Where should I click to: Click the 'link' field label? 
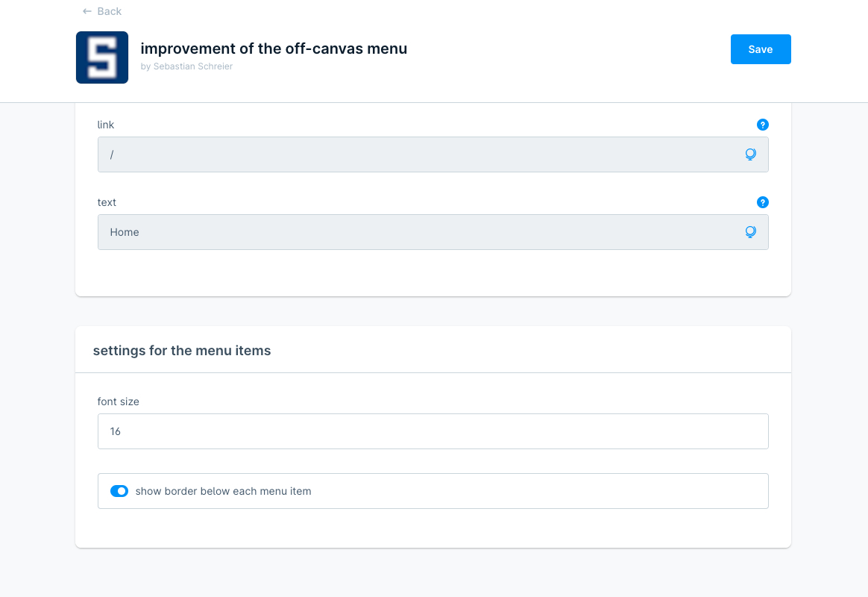[106, 125]
